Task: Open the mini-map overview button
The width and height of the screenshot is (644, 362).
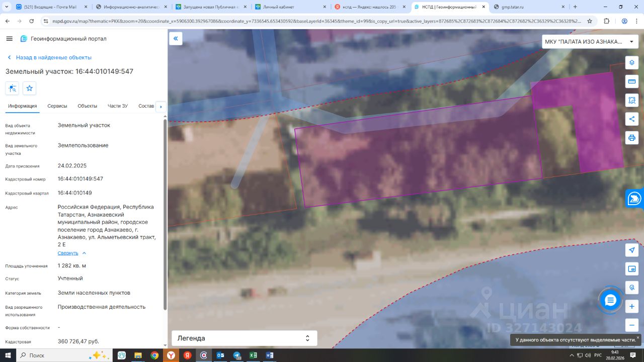Action: [x=632, y=269]
